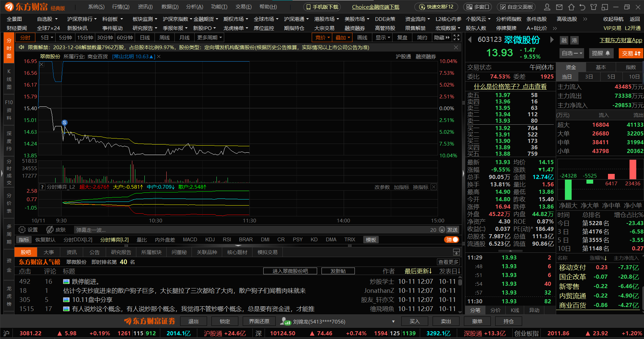Open the emoji picker icon
The width and height of the screenshot is (644, 339).
442,230
